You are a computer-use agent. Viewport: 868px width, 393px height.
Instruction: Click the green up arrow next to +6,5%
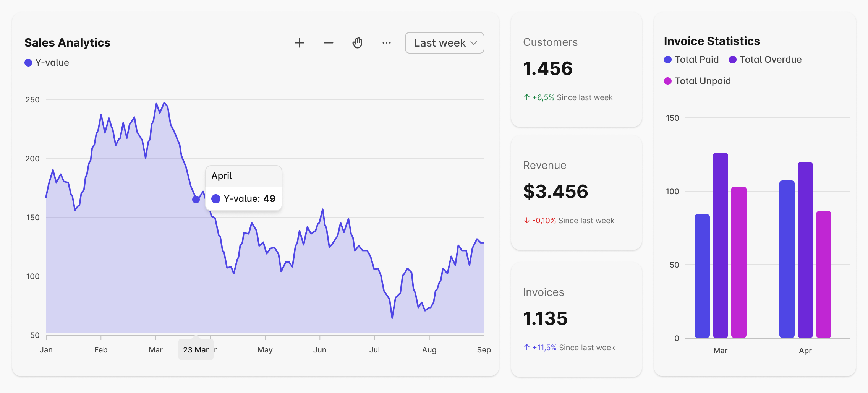pyautogui.click(x=526, y=97)
